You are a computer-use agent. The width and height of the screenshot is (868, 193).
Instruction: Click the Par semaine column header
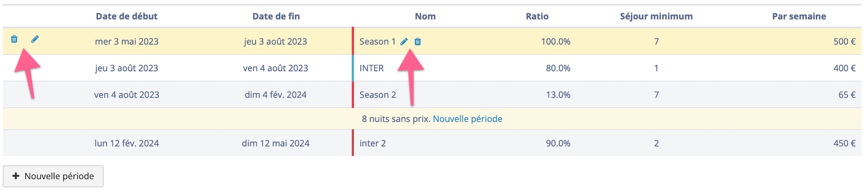pos(799,16)
